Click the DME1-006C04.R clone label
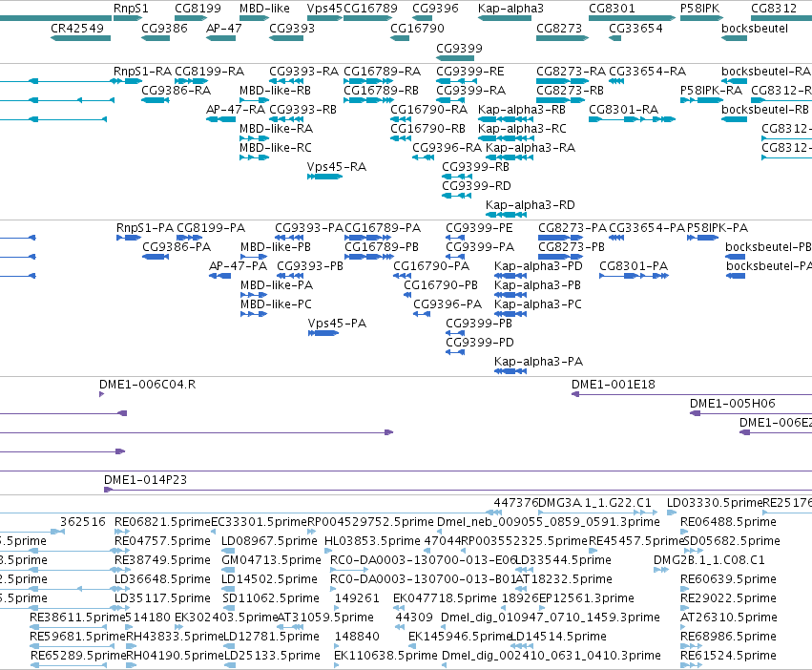The height and width of the screenshot is (670, 812). coord(147,385)
